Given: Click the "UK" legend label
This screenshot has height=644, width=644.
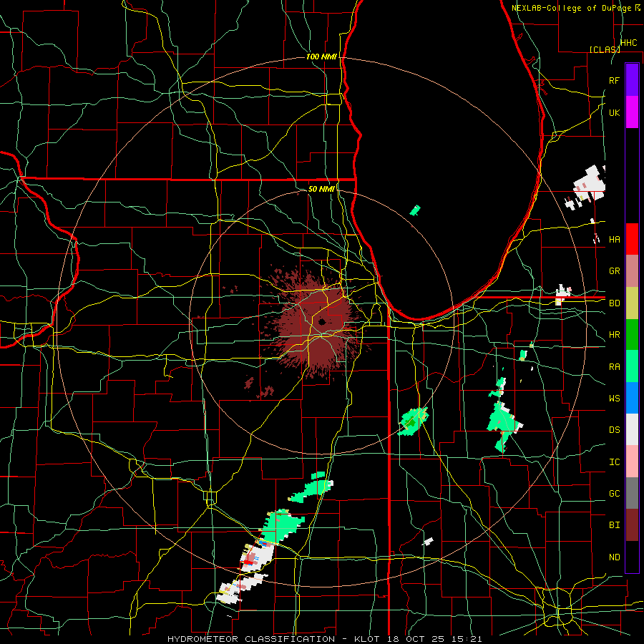Looking at the screenshot, I should tap(614, 112).
